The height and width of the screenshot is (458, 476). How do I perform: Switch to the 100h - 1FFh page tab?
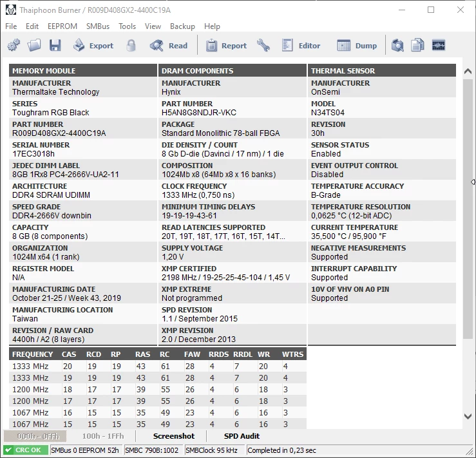click(x=103, y=436)
